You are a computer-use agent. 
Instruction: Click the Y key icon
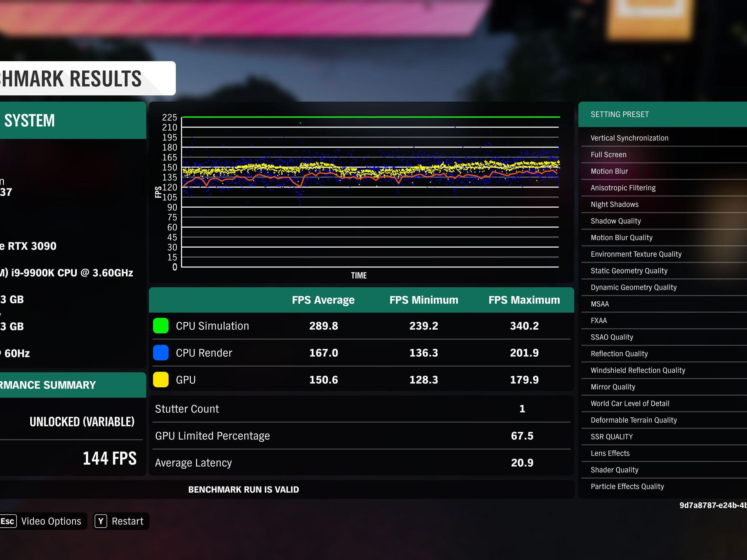(x=101, y=521)
